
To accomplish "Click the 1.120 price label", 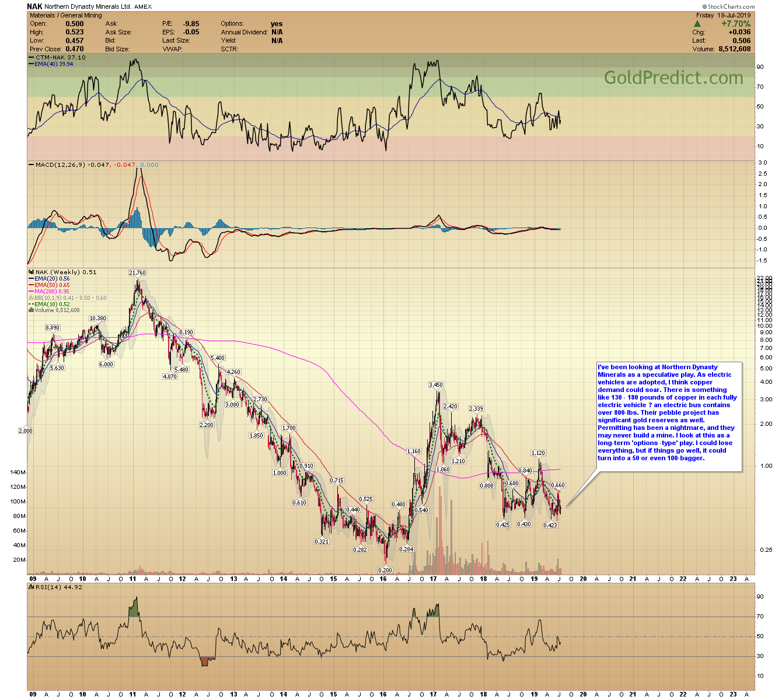I will point(538,453).
